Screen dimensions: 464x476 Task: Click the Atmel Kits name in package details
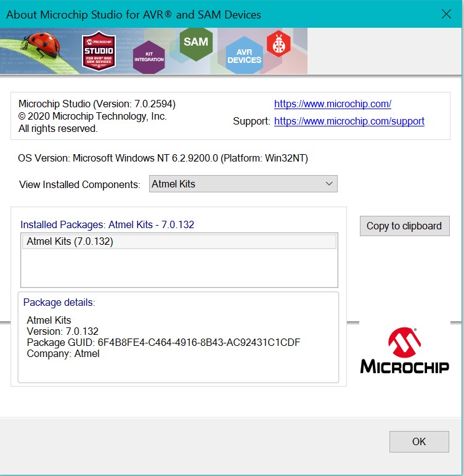click(x=49, y=320)
